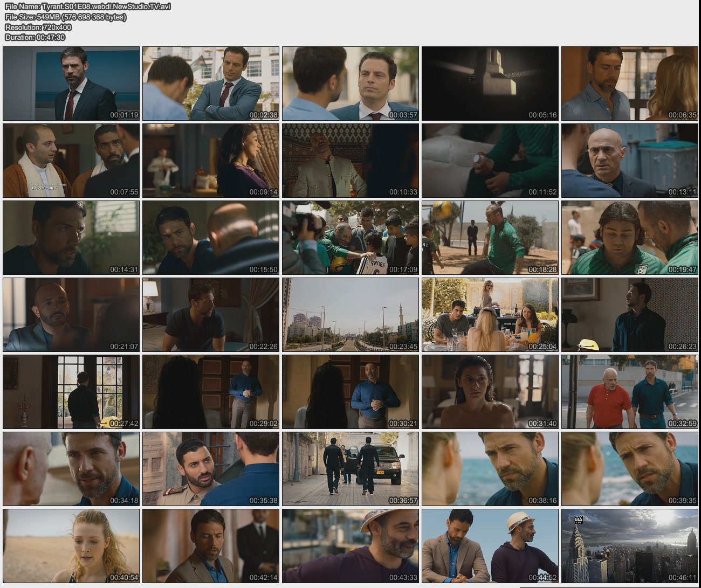Open the two men frame at 00:44:52
This screenshot has width=701, height=588.
click(490, 546)
